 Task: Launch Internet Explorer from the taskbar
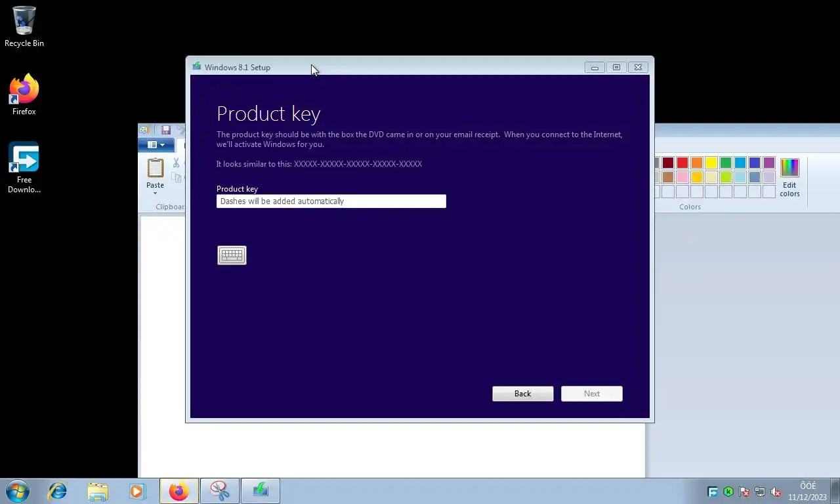58,491
